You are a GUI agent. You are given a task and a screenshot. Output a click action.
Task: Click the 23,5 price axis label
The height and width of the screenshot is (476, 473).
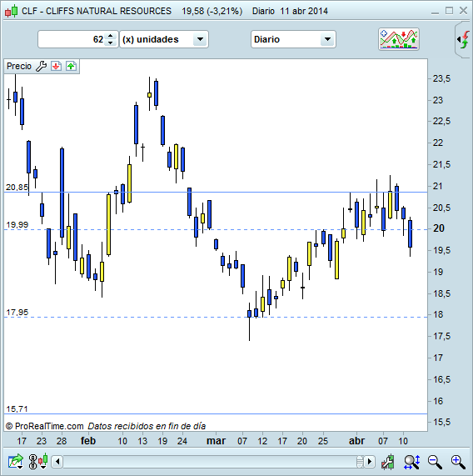pyautogui.click(x=441, y=78)
